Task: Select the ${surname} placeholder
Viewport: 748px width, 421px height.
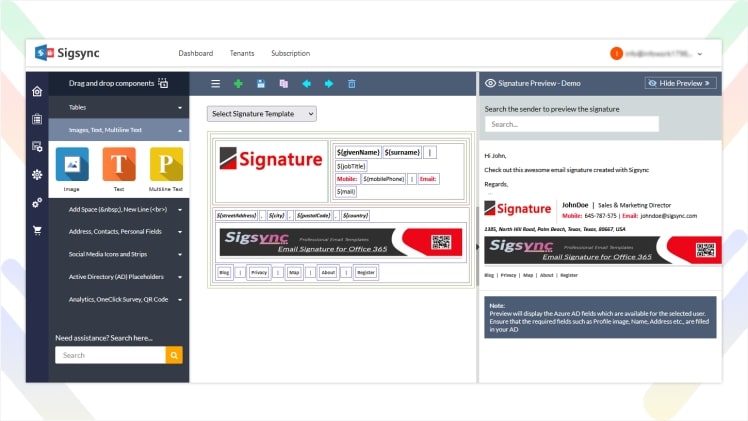Action: [x=402, y=152]
